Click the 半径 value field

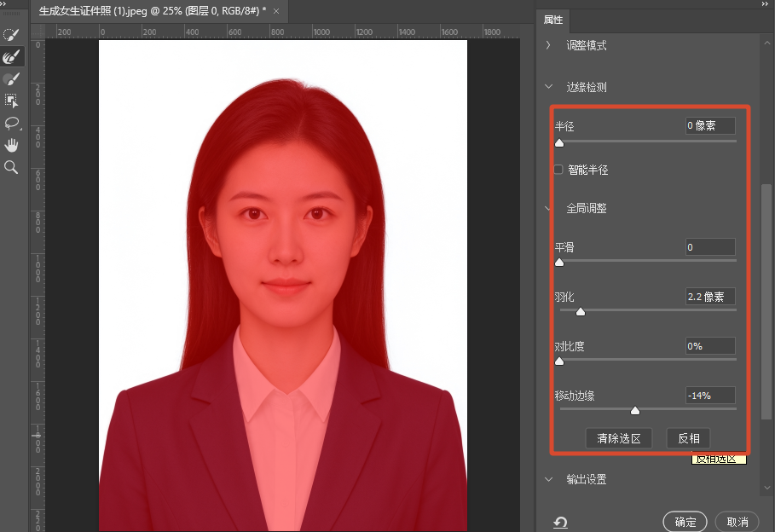click(710, 125)
